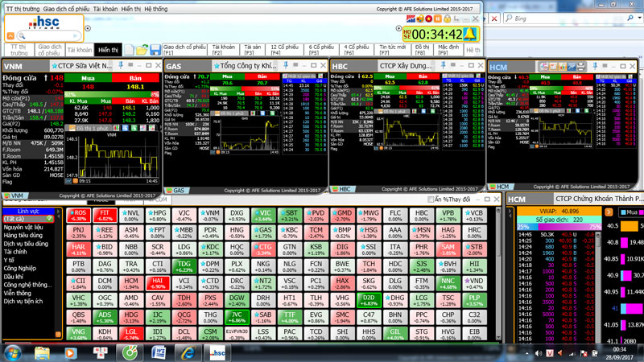Click the ROS stock tile

tap(78, 215)
